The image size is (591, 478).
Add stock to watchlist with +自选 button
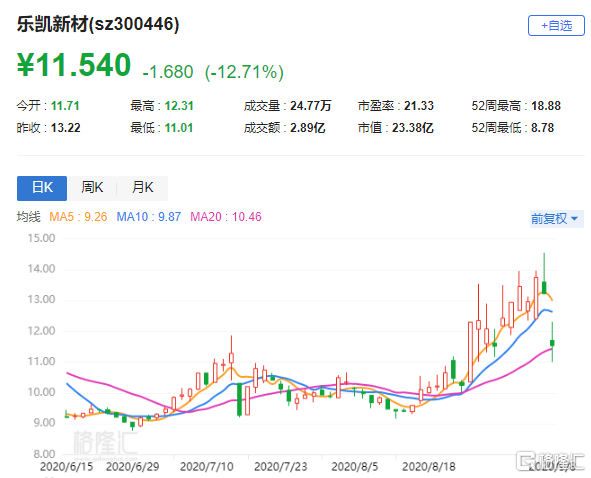pos(556,26)
